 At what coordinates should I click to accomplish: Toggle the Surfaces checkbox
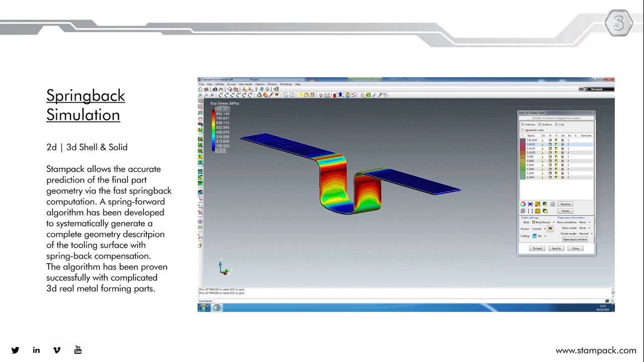(540, 124)
